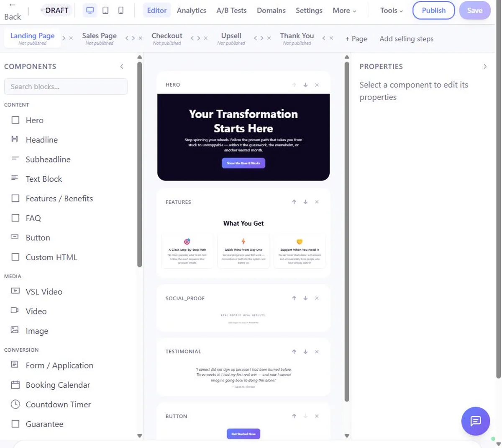Click the Publish button

433,10
